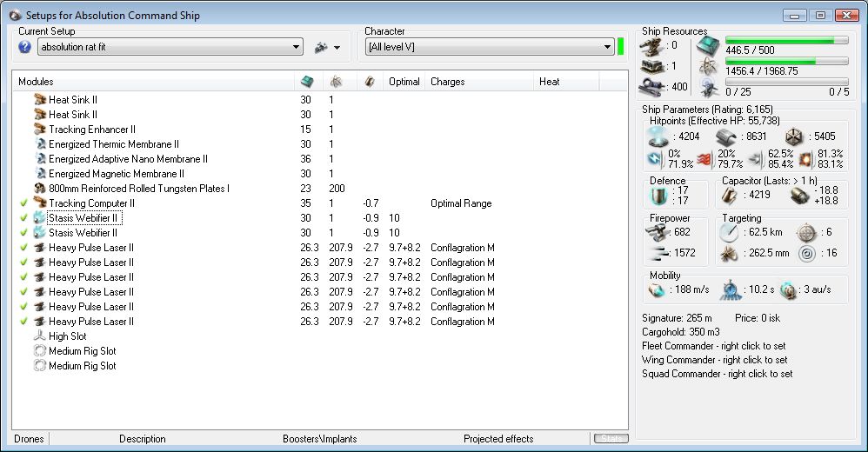Click the capacitor usage column header icon
The width and height of the screenshot is (868, 452).
pos(370,82)
